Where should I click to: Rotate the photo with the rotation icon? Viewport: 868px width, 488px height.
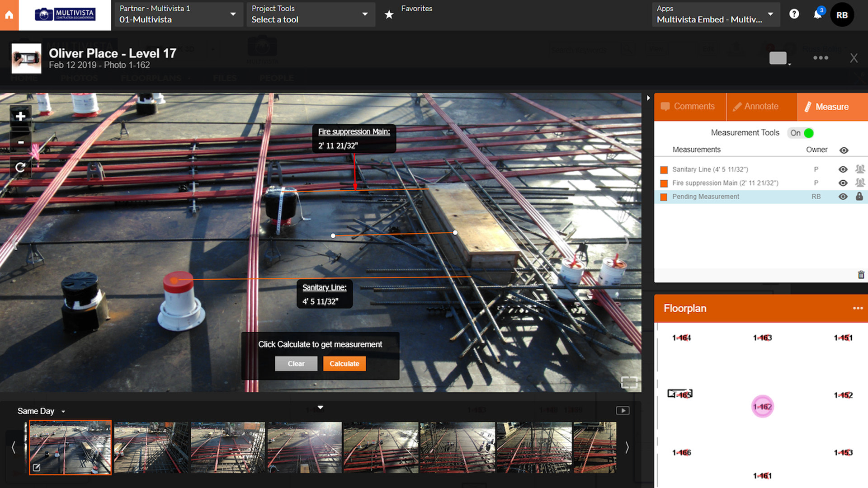click(20, 167)
